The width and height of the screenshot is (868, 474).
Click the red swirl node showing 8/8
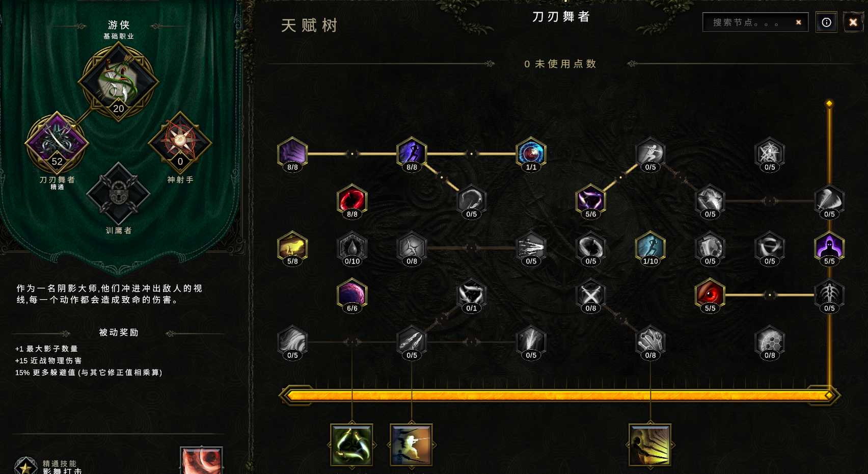(x=352, y=200)
